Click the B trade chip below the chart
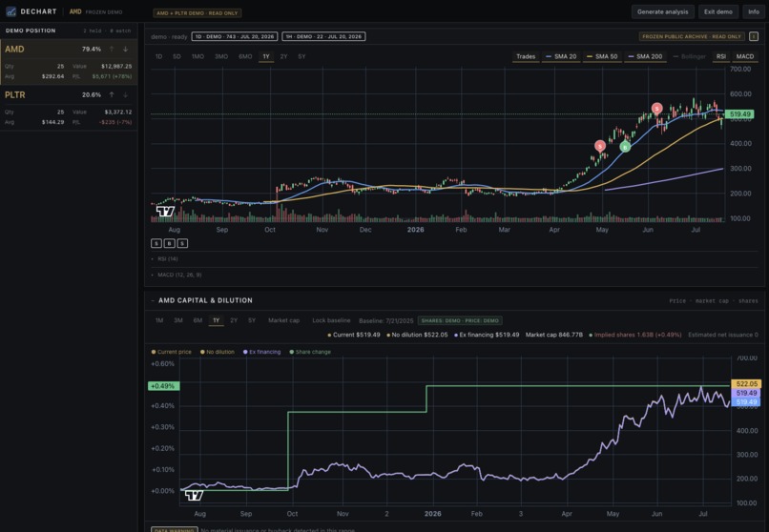Image resolution: width=769 pixels, height=532 pixels. [169, 243]
